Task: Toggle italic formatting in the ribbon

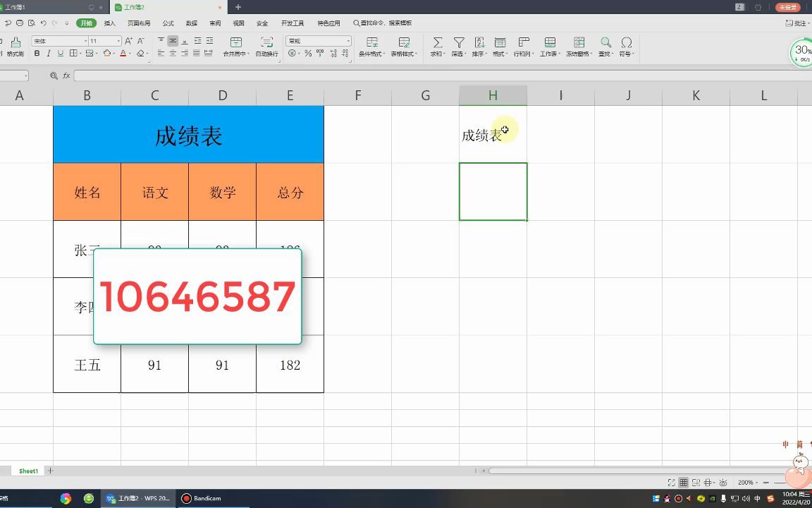Action: [x=48, y=54]
